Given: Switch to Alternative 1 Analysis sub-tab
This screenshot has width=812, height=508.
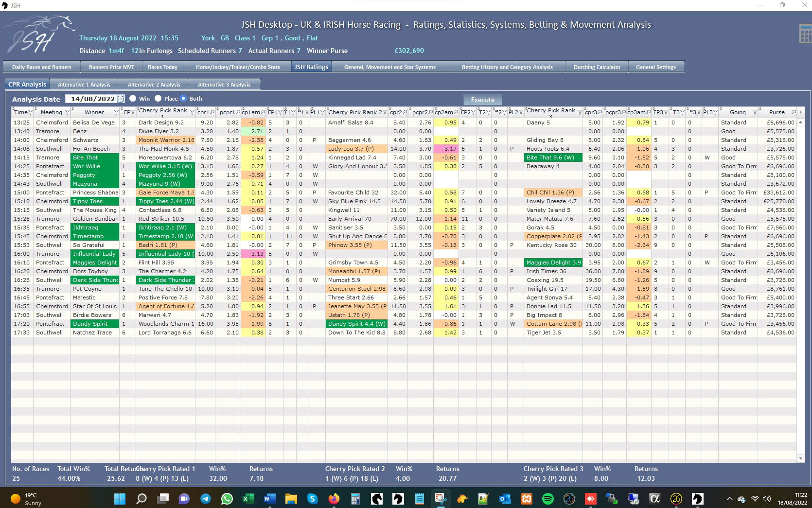Looking at the screenshot, I should click(x=84, y=85).
